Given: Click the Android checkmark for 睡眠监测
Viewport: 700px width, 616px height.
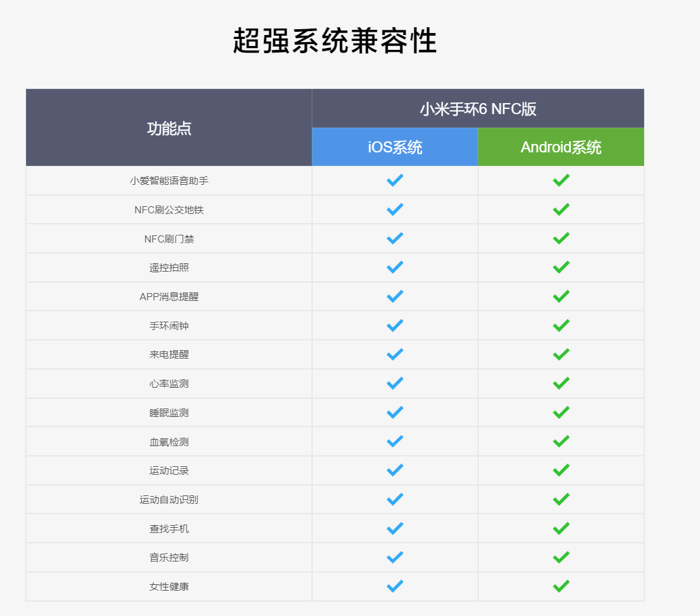Looking at the screenshot, I should click(x=561, y=412).
